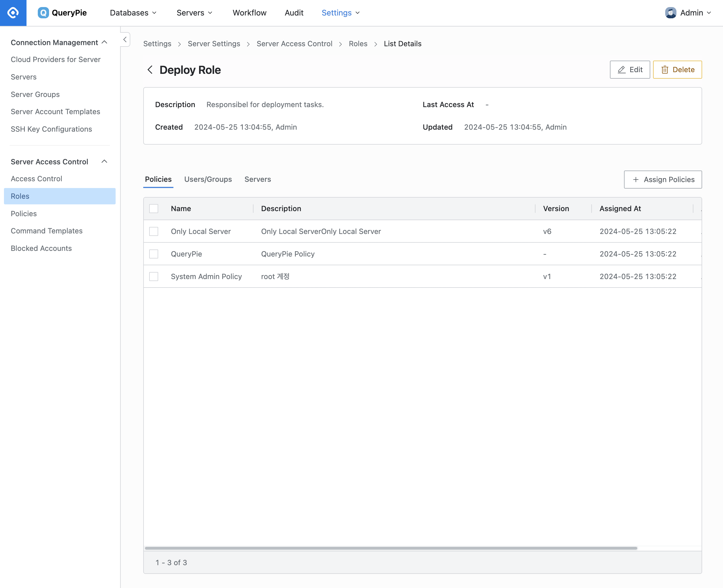
Task: Click the horizontal scrollbar under the table
Action: 391,548
